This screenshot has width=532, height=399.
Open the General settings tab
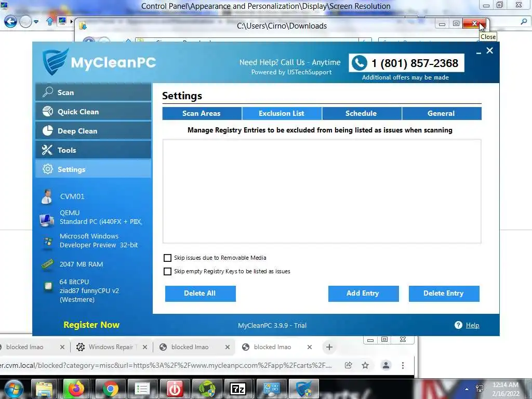click(442, 113)
